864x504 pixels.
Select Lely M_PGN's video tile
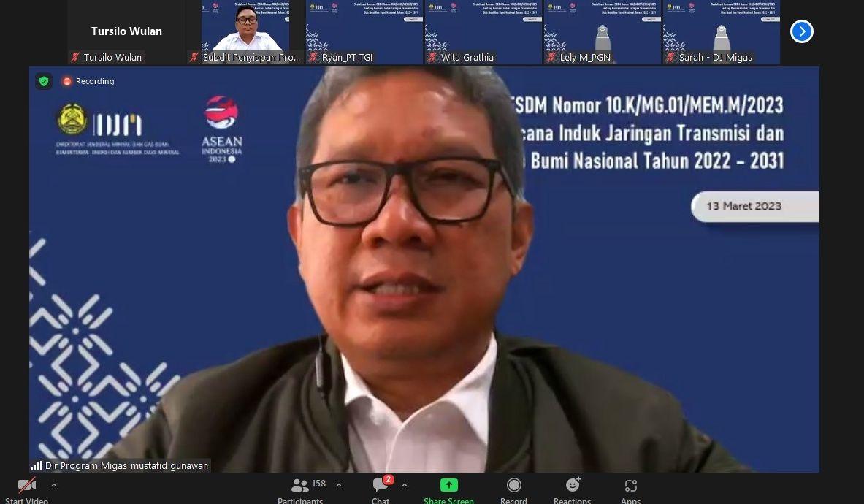coord(602,29)
